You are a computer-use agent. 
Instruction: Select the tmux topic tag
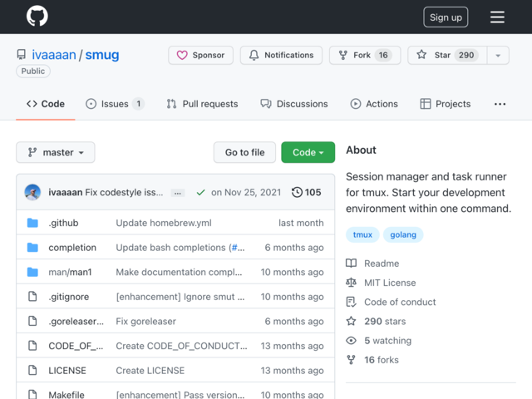tap(362, 234)
